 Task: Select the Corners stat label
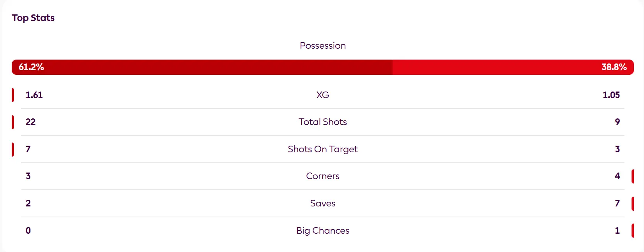click(x=323, y=176)
